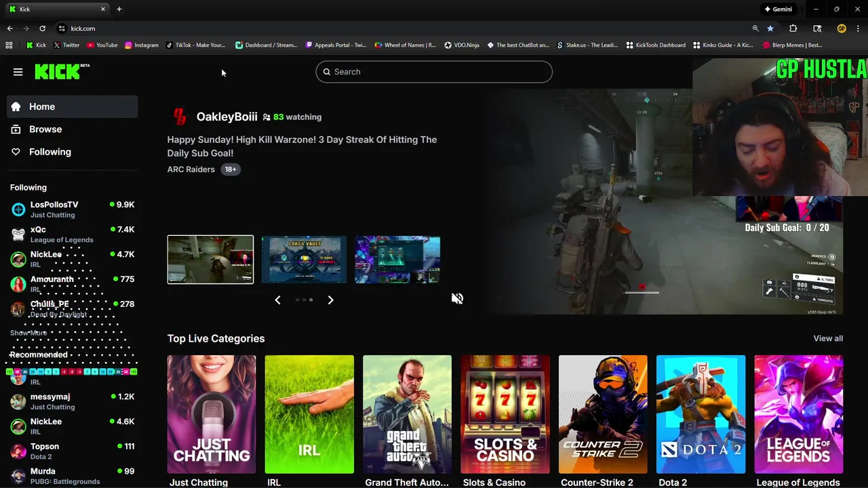Select the Loki's Vault carousel thumbnail

click(304, 260)
